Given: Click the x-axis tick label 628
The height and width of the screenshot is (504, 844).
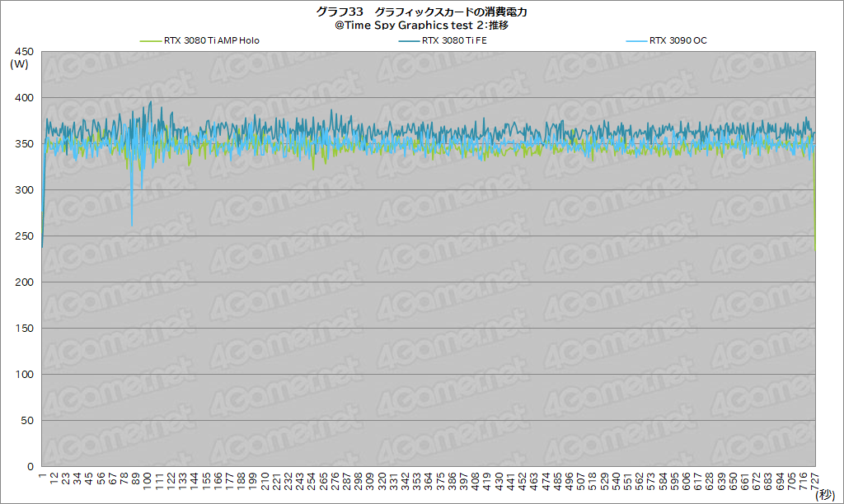Looking at the screenshot, I should pyautogui.click(x=710, y=481).
